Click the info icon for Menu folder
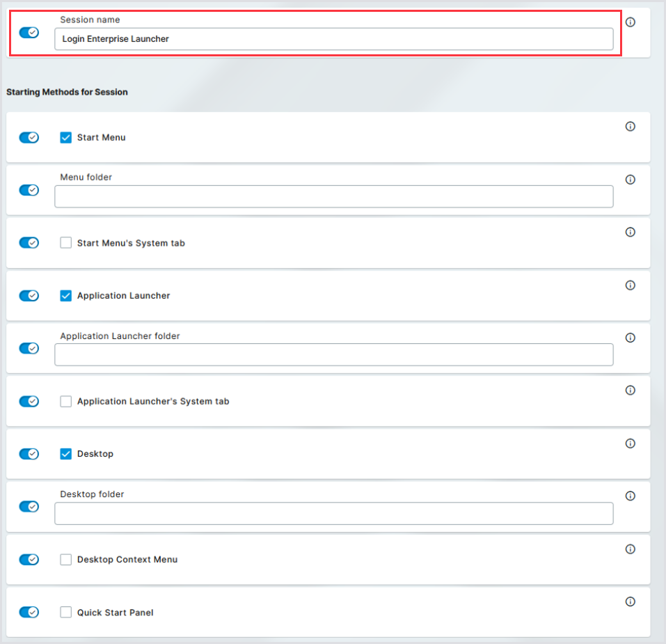 (630, 180)
